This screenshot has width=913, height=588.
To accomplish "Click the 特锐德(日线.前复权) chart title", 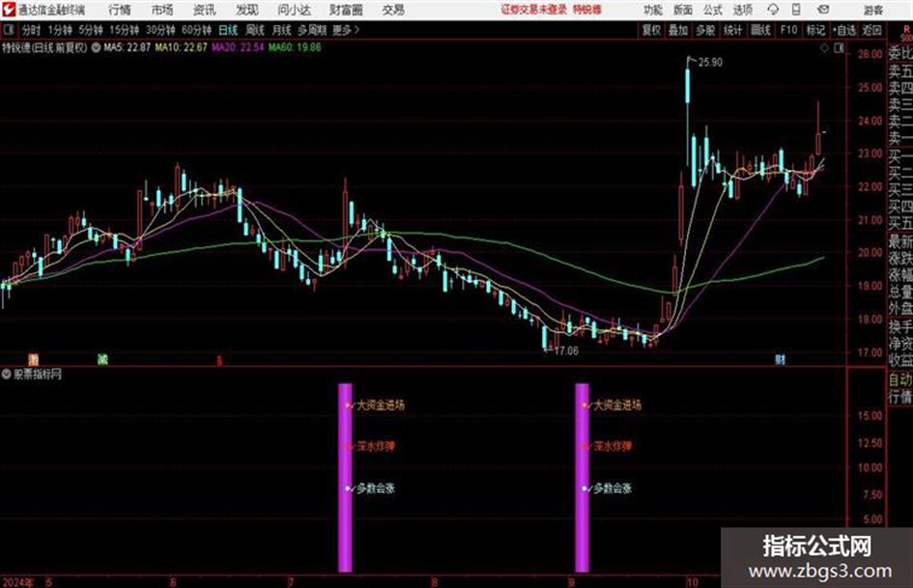I will [44, 47].
